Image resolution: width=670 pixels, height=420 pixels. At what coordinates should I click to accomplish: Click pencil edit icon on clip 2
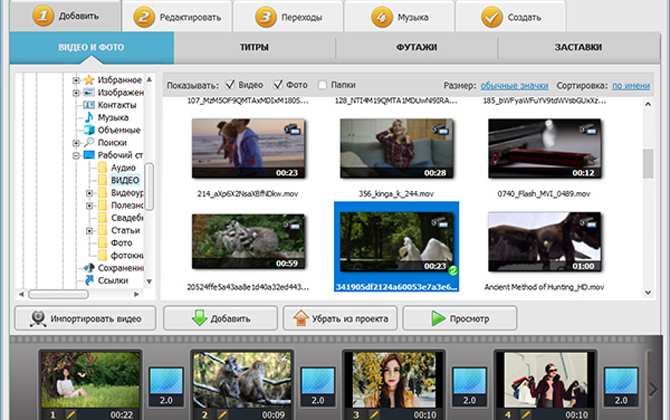coord(218,413)
